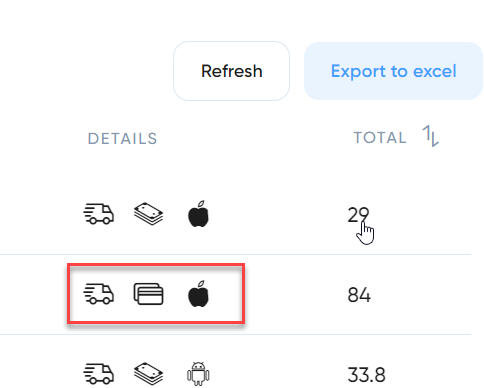Click the delivery truck icon in the 29 row
The image size is (484, 388).
(x=99, y=214)
